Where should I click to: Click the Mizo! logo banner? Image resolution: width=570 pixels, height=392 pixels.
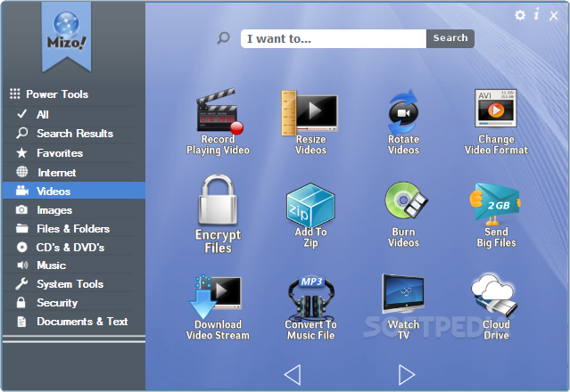pos(66,37)
